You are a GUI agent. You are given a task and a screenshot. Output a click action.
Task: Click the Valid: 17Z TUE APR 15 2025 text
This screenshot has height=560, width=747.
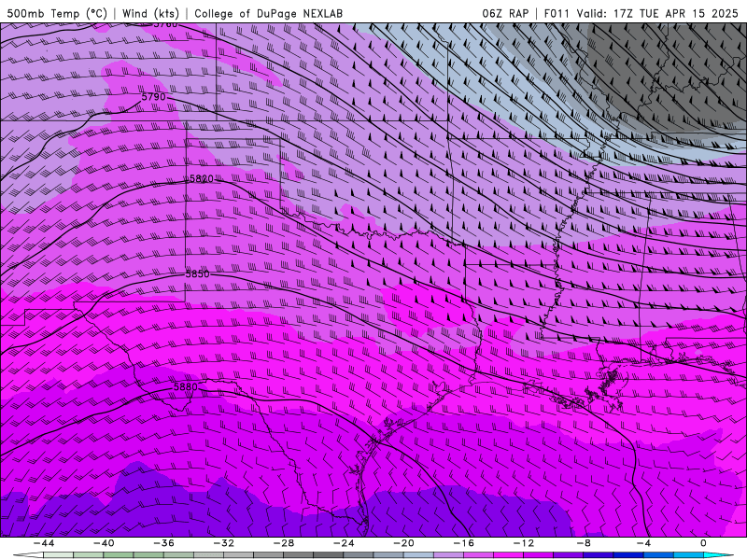(657, 13)
